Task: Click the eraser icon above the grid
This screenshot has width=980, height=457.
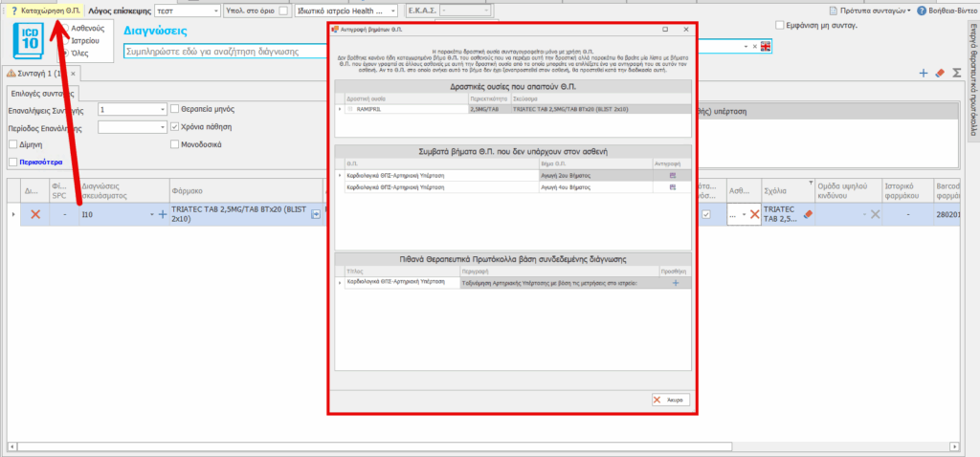Action: [x=939, y=74]
